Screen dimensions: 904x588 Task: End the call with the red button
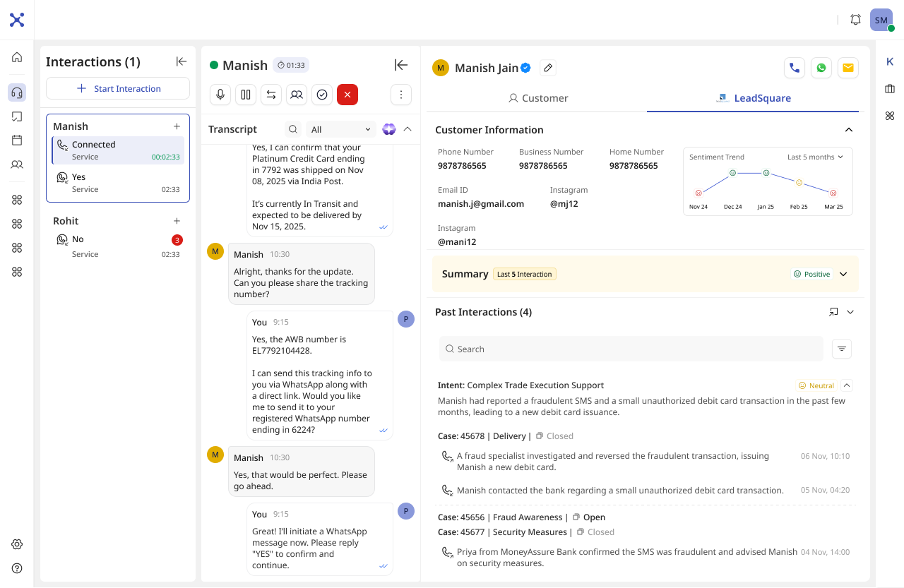347,95
